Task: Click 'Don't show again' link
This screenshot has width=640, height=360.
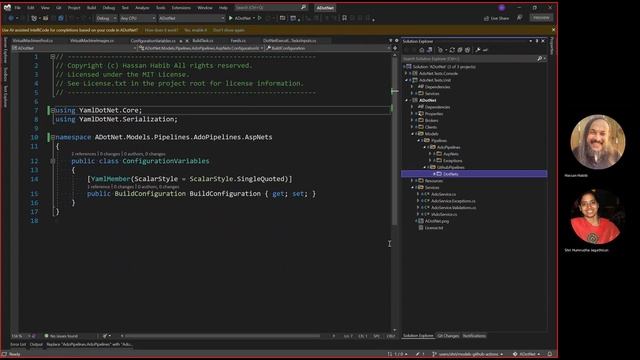Action: [229, 30]
